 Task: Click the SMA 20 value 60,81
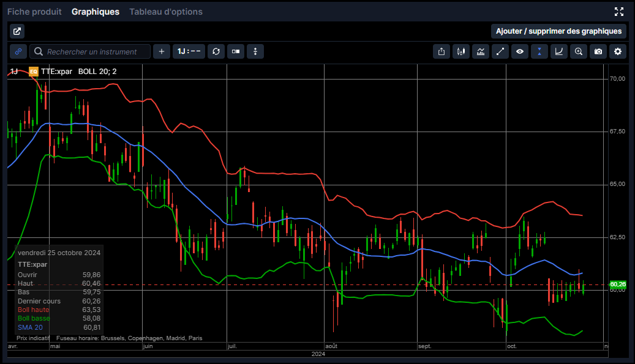tap(92, 328)
